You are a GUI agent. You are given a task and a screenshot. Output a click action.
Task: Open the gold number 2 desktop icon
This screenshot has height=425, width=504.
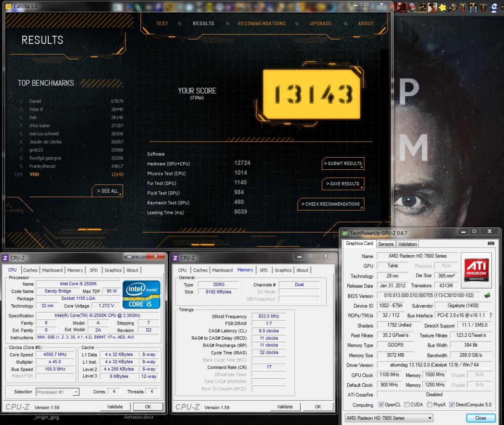tap(423, 7)
